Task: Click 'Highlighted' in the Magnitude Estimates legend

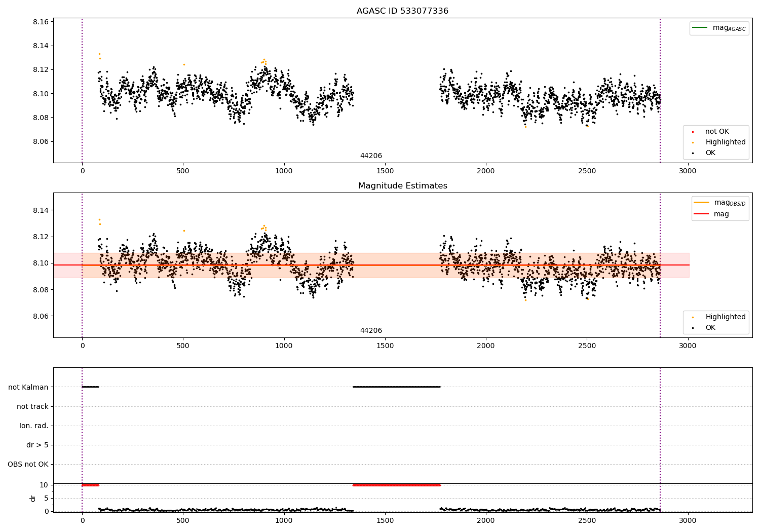Action: click(x=726, y=317)
